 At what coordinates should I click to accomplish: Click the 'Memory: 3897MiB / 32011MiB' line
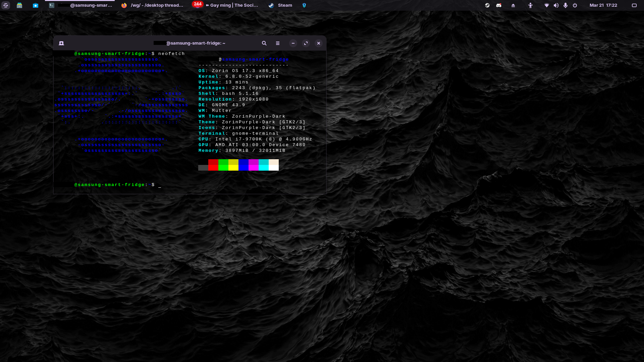(x=242, y=150)
